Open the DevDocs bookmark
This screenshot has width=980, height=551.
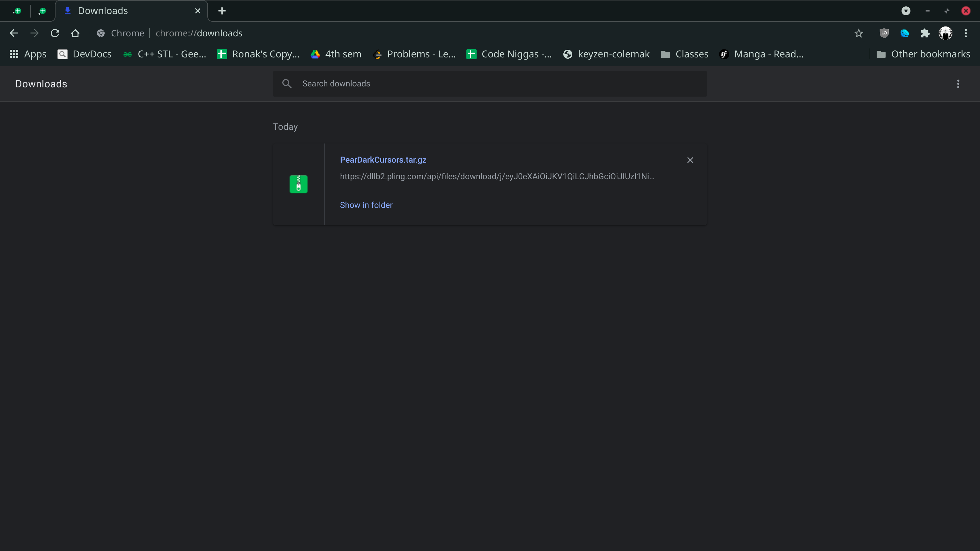pyautogui.click(x=85, y=54)
